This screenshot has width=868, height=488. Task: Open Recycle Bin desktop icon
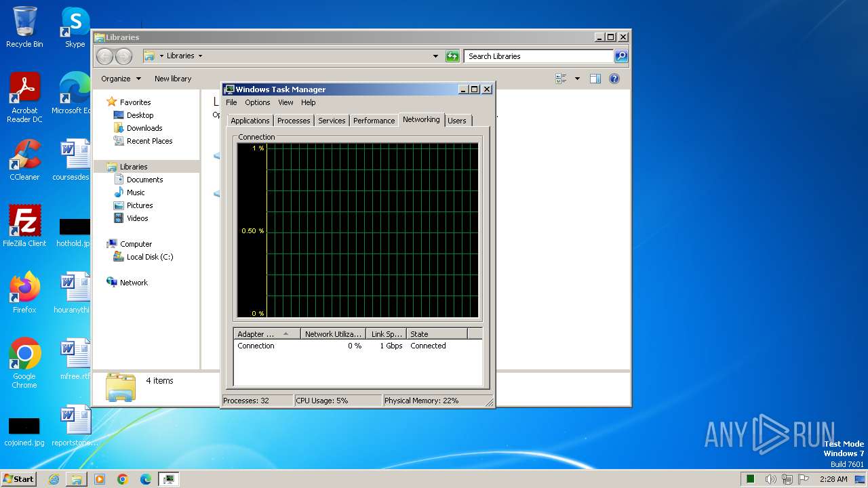(24, 27)
